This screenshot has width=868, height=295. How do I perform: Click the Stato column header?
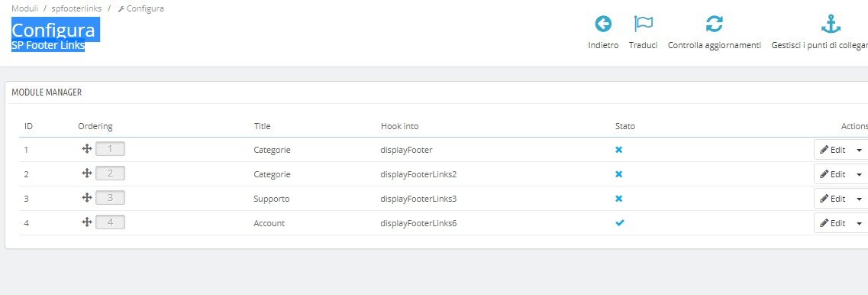[625, 126]
